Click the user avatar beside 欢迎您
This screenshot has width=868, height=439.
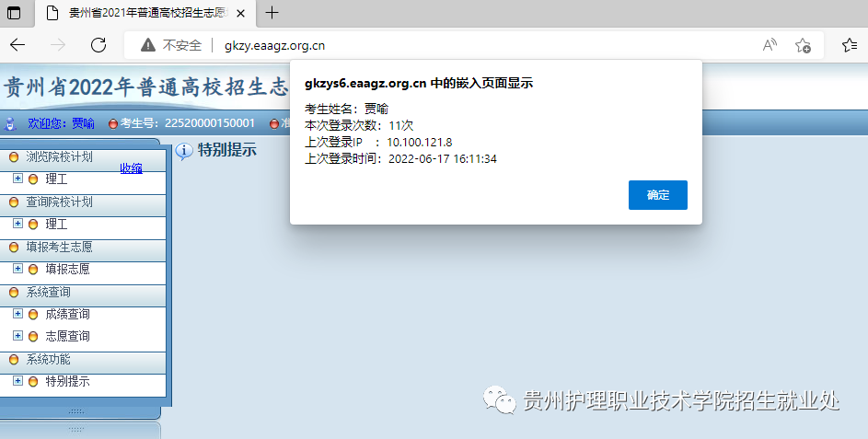(x=10, y=123)
